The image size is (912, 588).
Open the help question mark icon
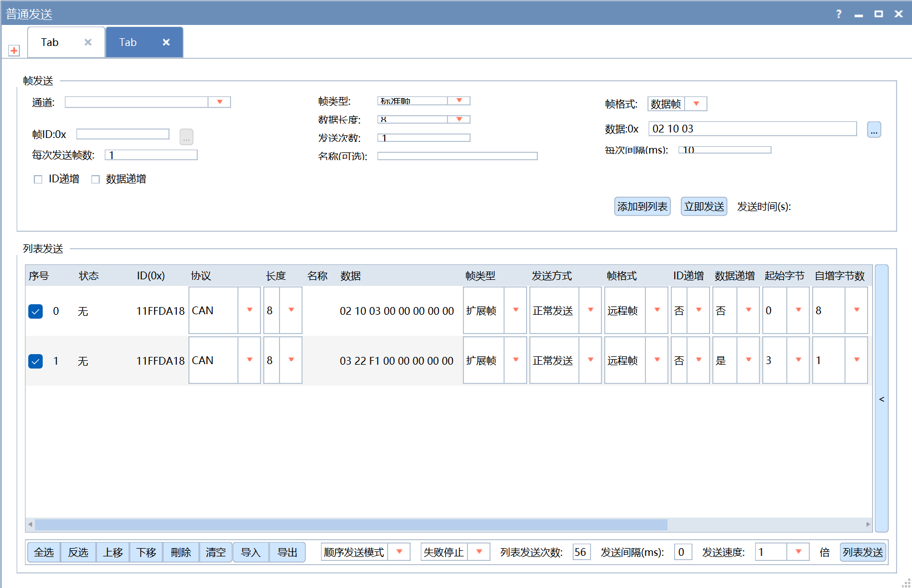pos(839,14)
